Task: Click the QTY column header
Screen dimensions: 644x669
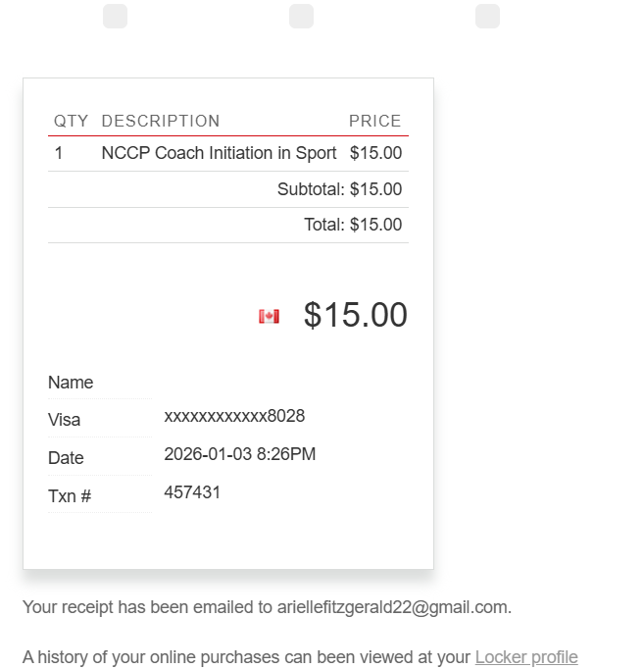Action: pyautogui.click(x=71, y=122)
